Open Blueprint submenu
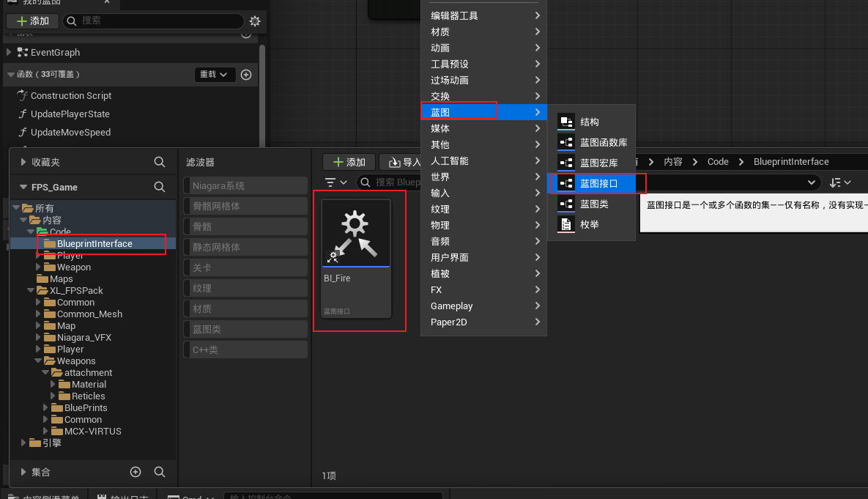868x499 pixels. pyautogui.click(x=484, y=112)
